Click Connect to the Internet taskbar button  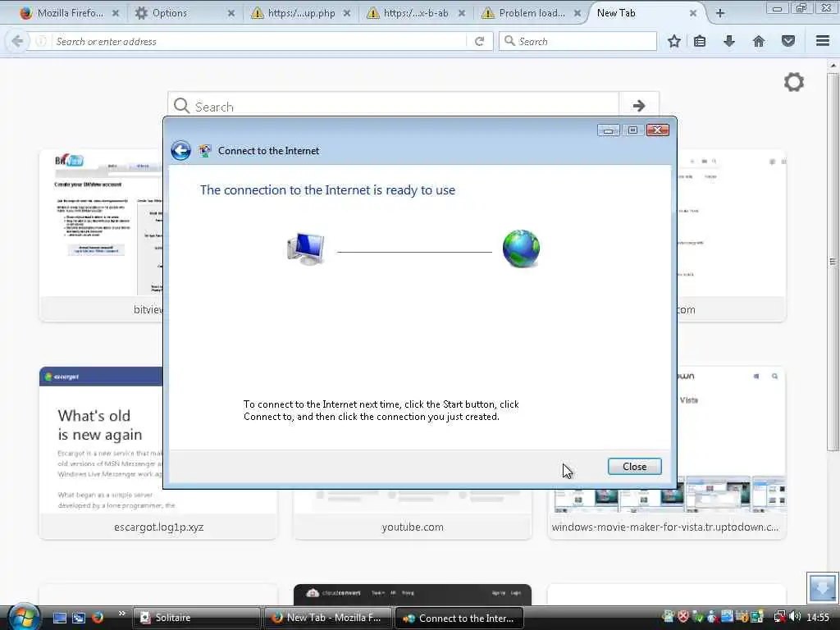[459, 619]
